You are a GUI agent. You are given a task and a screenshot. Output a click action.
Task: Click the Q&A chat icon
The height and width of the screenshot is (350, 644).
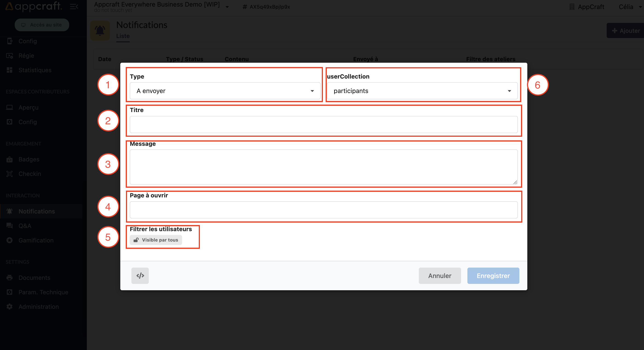tap(9, 225)
